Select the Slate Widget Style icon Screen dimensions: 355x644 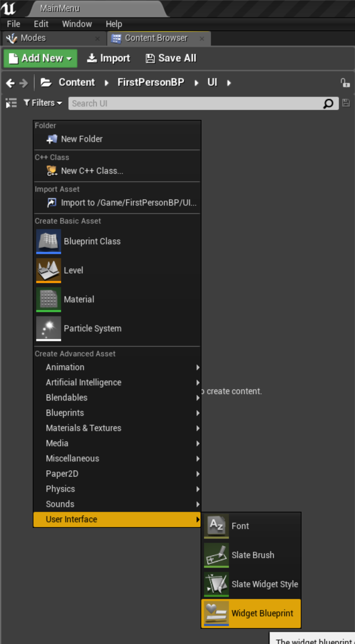pyautogui.click(x=216, y=584)
